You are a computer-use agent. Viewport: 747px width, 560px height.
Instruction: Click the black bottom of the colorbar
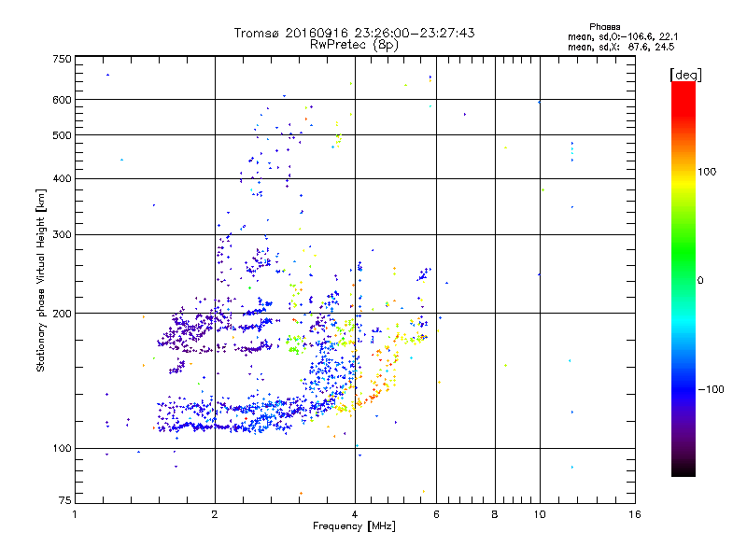(684, 469)
